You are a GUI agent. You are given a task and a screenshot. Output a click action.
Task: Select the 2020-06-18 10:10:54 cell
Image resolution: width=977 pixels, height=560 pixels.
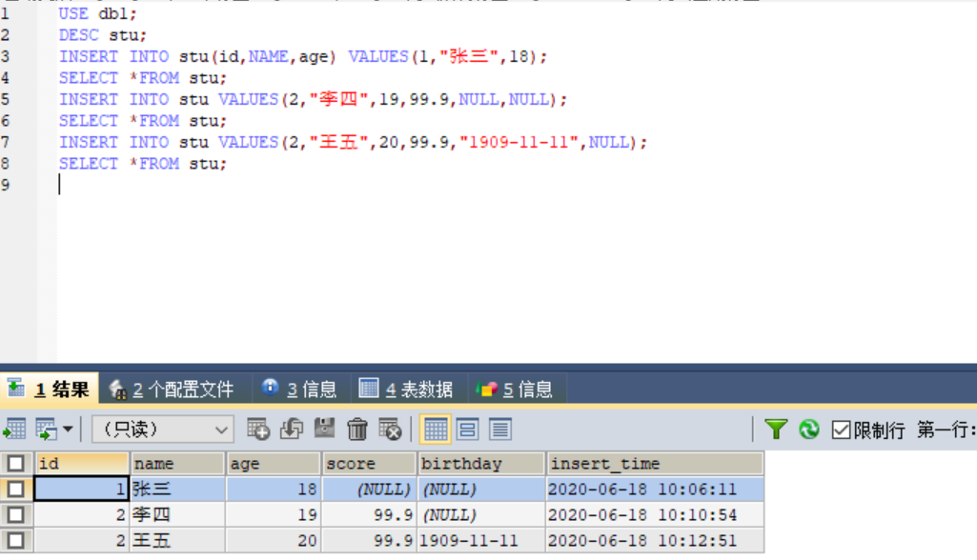(x=655, y=514)
